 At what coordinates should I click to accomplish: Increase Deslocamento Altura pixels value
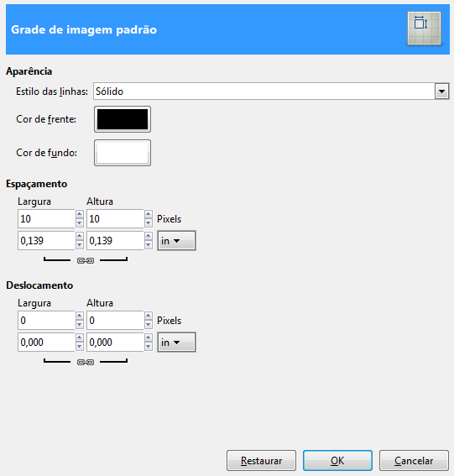[149, 316]
